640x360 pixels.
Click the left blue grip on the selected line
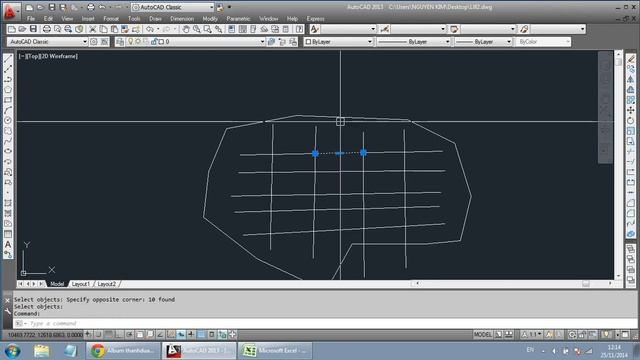315,153
